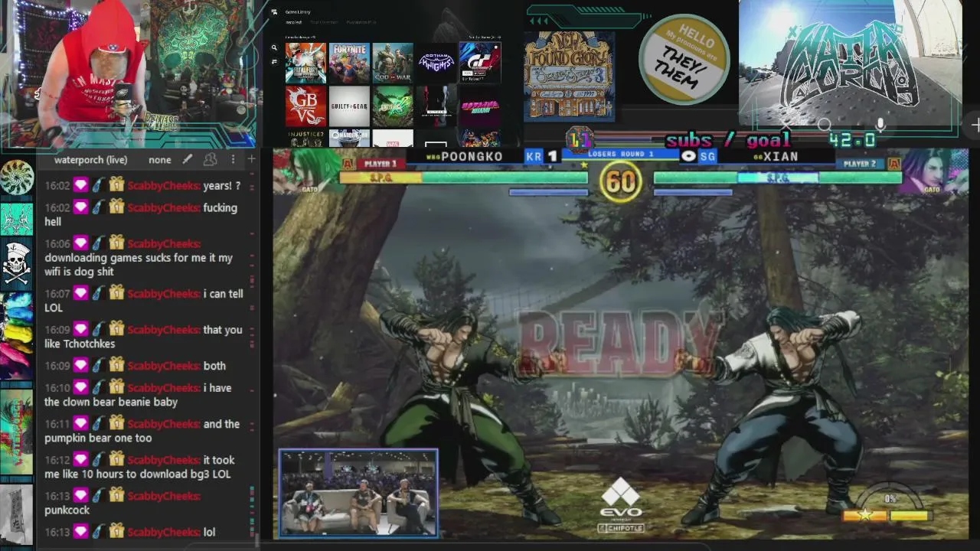980x551 pixels.
Task: Click the EVO Chipotle logo overlay
Action: pos(621,506)
